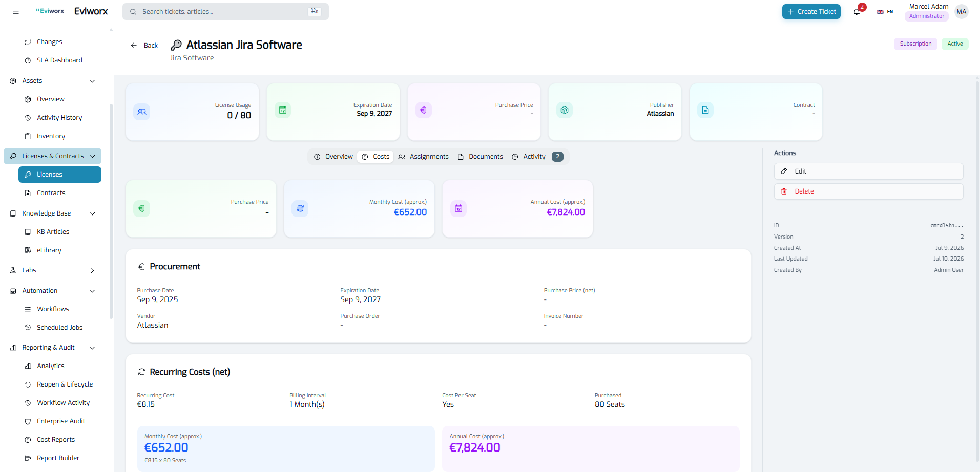The height and width of the screenshot is (472, 980).
Task: Open Analytics in the sidebar
Action: click(x=60, y=366)
